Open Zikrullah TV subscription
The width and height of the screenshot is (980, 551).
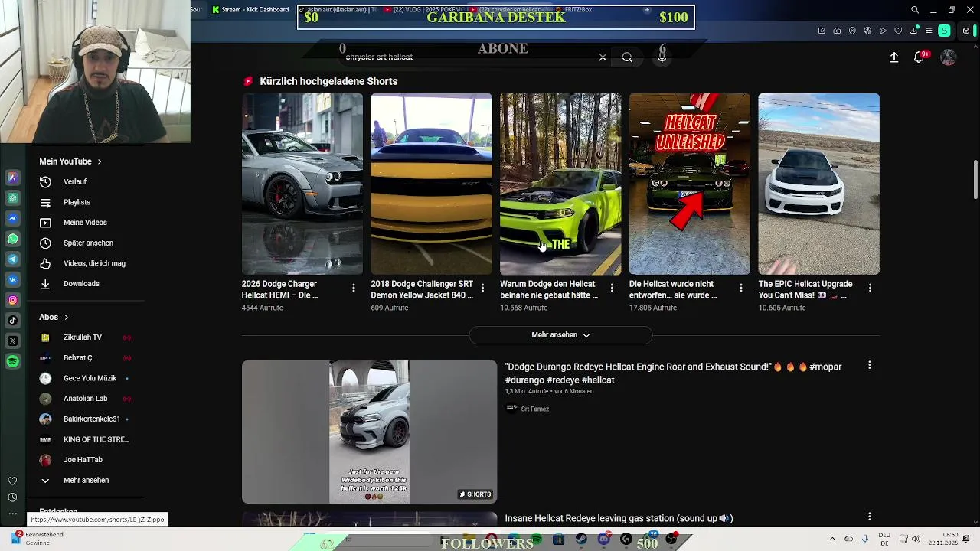83,337
